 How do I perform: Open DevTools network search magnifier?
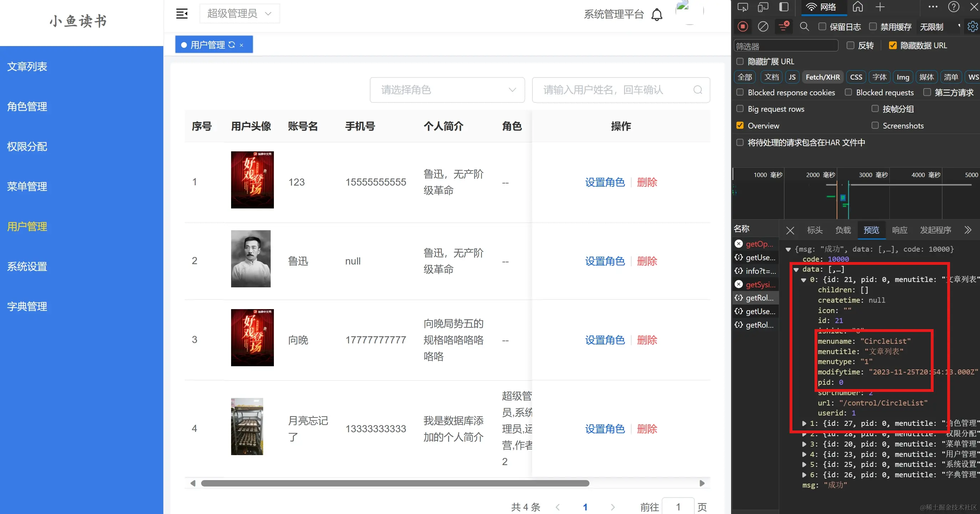click(804, 27)
